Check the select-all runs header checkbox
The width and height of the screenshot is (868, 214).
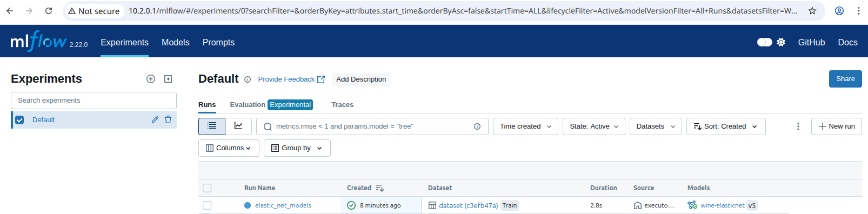(207, 188)
